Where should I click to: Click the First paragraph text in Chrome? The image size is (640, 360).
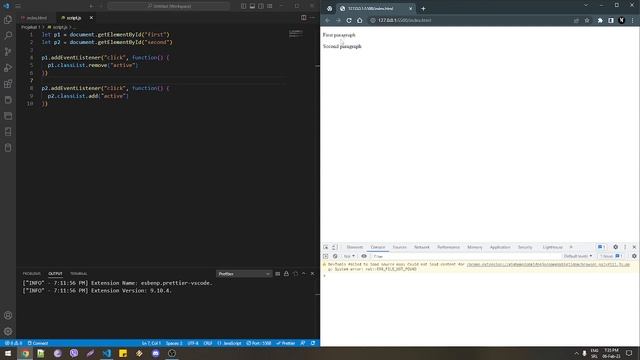point(339,35)
